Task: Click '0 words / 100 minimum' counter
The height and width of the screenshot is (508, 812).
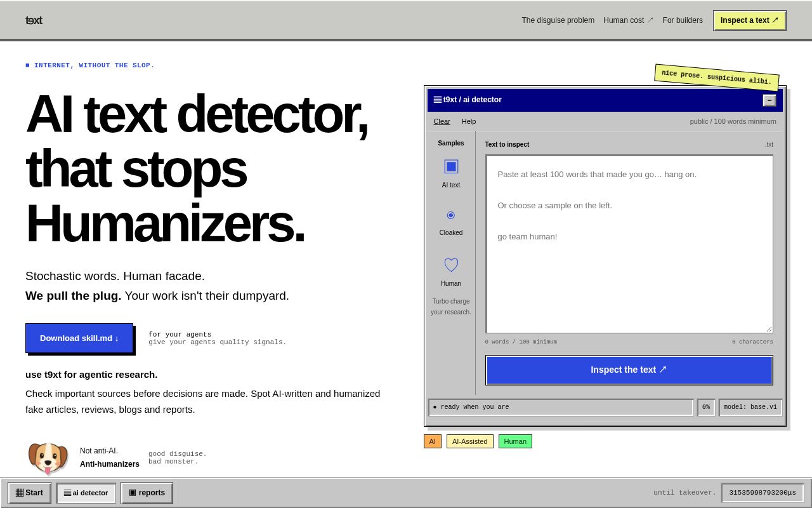Action: pyautogui.click(x=521, y=342)
